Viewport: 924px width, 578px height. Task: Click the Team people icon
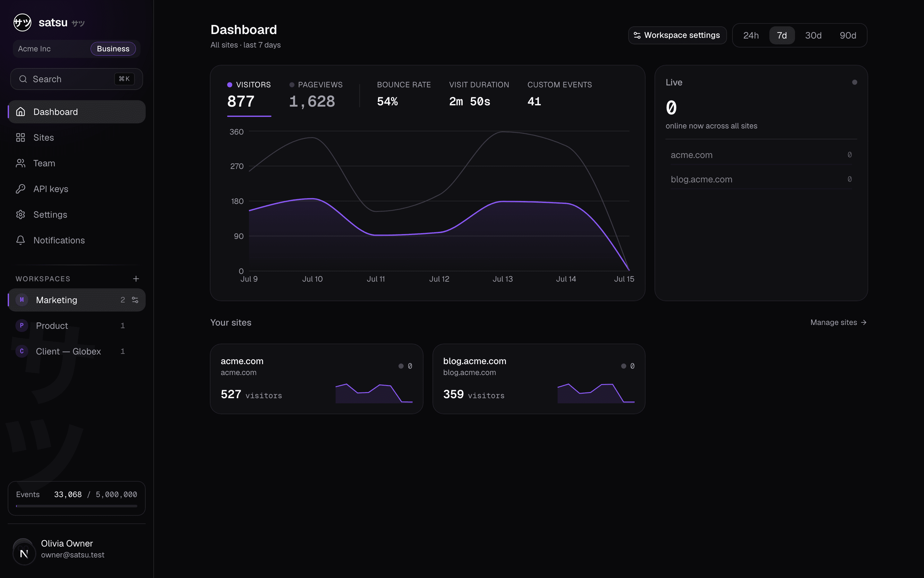21,163
